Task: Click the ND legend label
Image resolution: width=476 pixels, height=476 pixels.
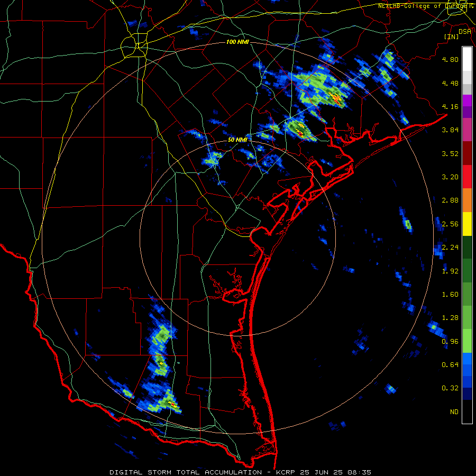Action: coord(454,412)
